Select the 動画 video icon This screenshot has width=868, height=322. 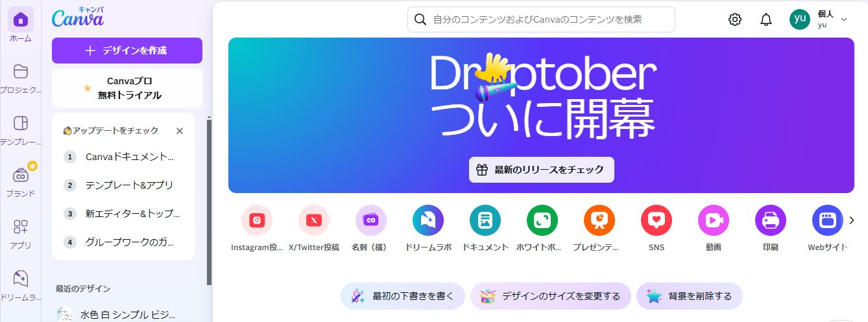point(714,220)
